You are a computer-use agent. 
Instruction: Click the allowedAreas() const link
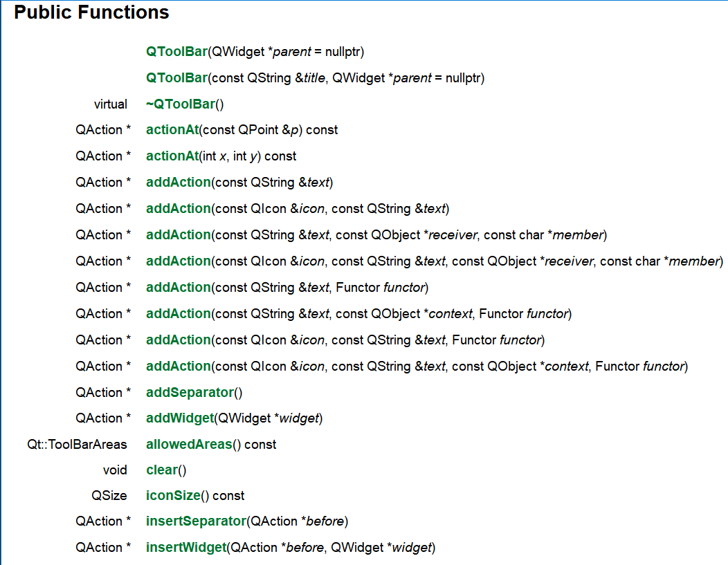click(x=189, y=445)
